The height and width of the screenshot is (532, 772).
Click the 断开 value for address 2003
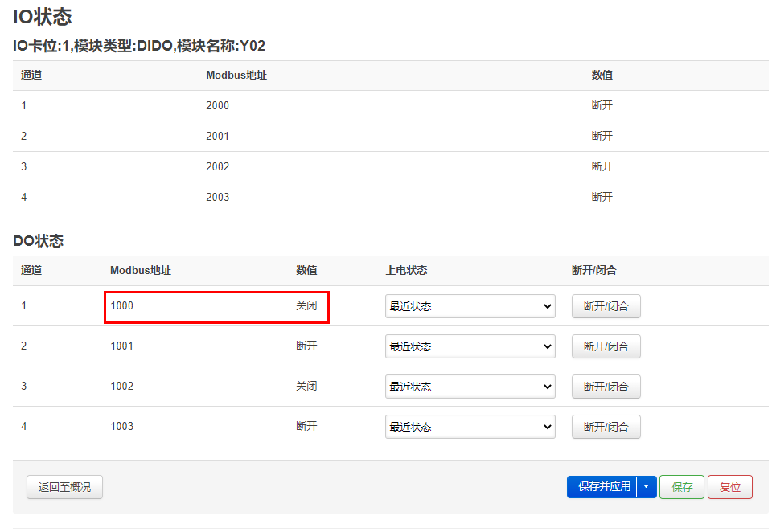tap(602, 197)
